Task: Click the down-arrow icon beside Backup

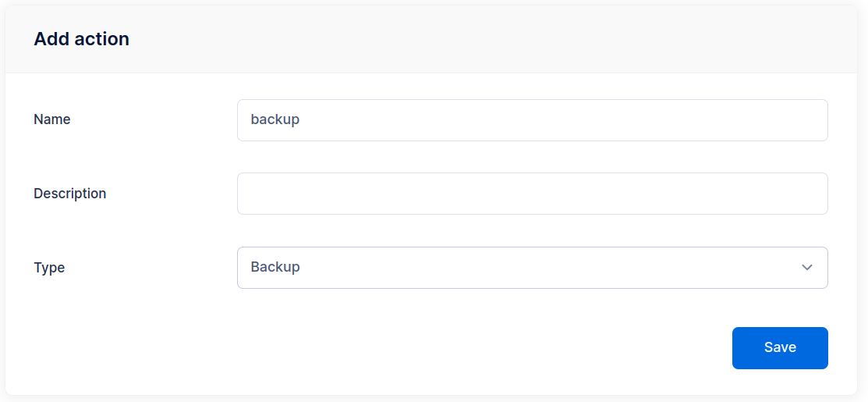Action: [x=807, y=268]
